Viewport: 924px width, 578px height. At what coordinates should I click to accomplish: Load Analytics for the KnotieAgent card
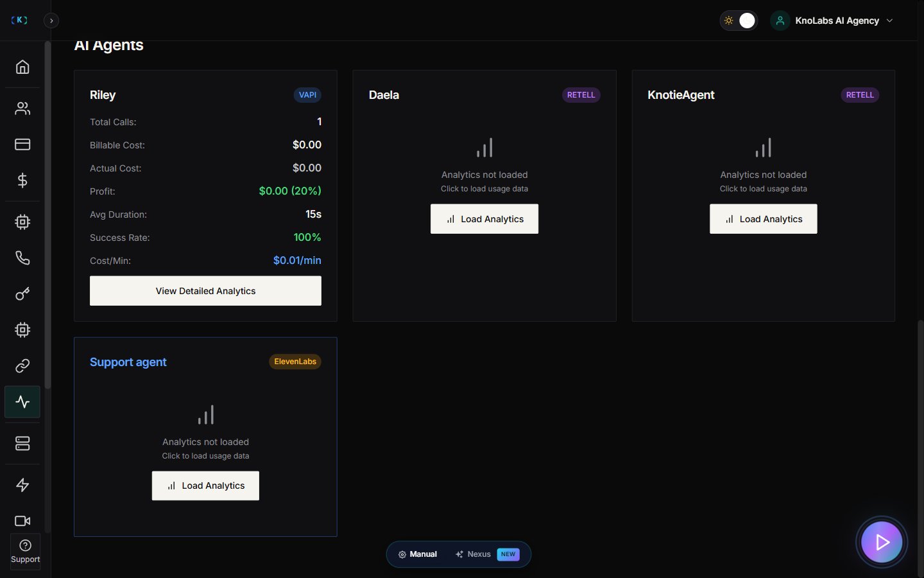pos(764,219)
